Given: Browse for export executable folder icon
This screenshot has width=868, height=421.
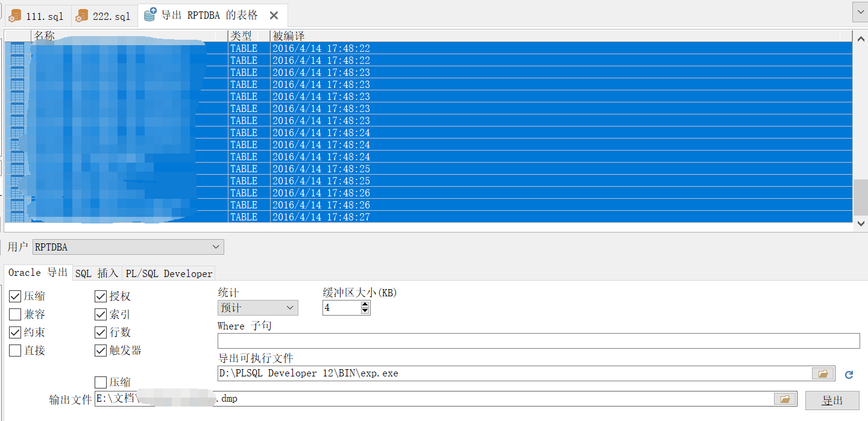Looking at the screenshot, I should coord(823,373).
